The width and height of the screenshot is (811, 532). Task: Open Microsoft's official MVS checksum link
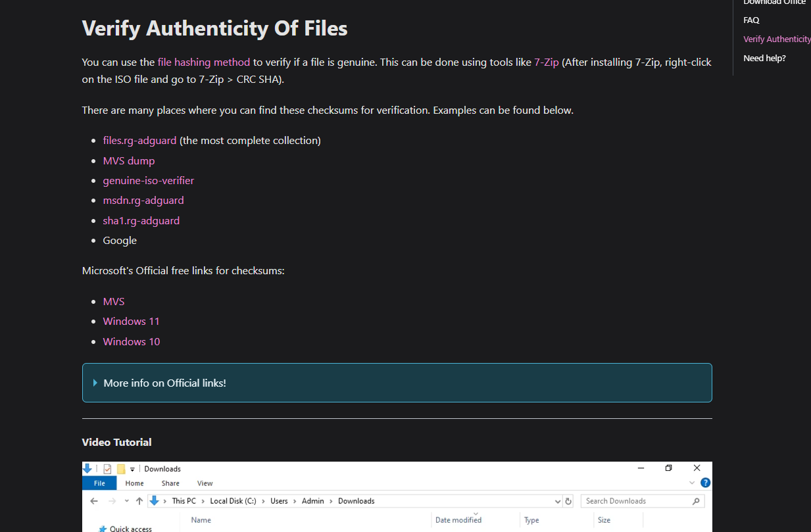click(x=114, y=301)
